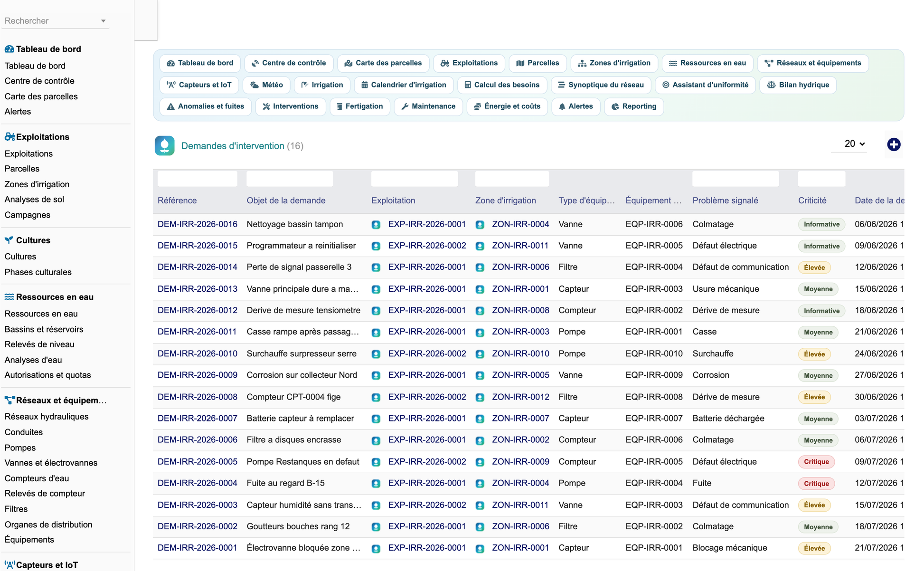Click the Zone d'irrigation filter field
Viewport: 924px width, 572px height.
(x=512, y=179)
